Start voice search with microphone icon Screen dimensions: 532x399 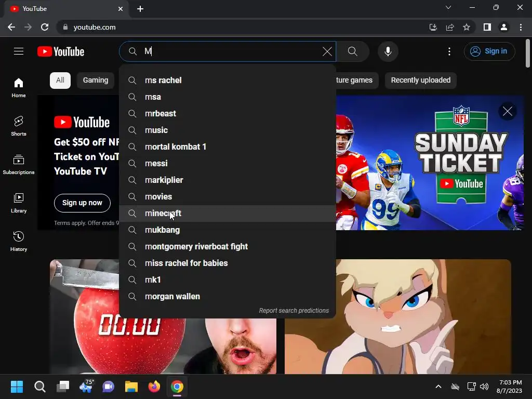(388, 51)
